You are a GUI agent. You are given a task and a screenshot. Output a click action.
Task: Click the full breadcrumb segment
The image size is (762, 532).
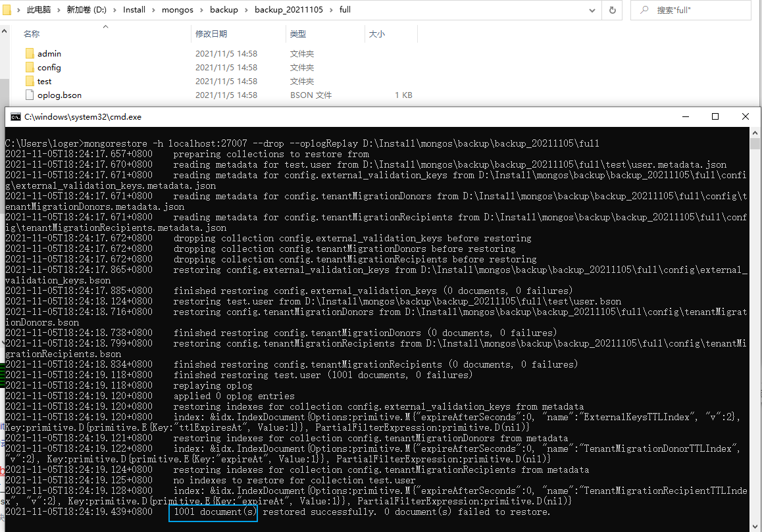[x=345, y=10]
